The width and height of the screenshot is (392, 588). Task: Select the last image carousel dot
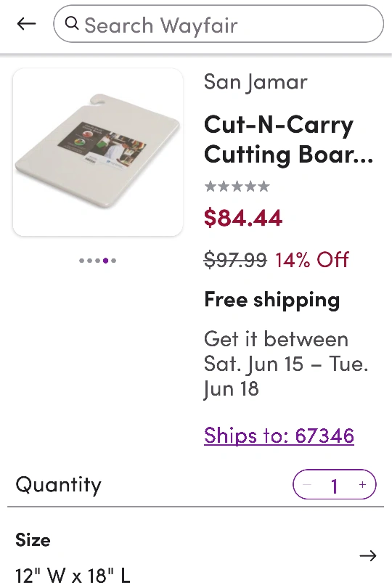coord(114,261)
